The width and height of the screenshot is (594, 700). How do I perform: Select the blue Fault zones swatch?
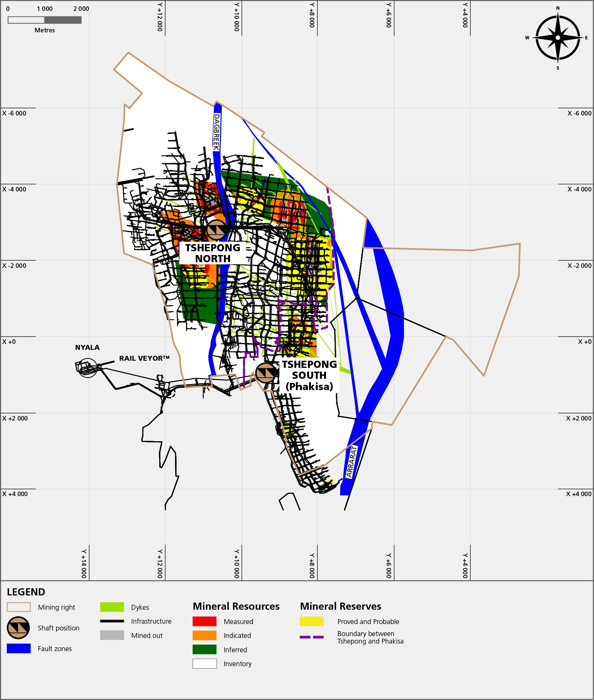coord(19,648)
